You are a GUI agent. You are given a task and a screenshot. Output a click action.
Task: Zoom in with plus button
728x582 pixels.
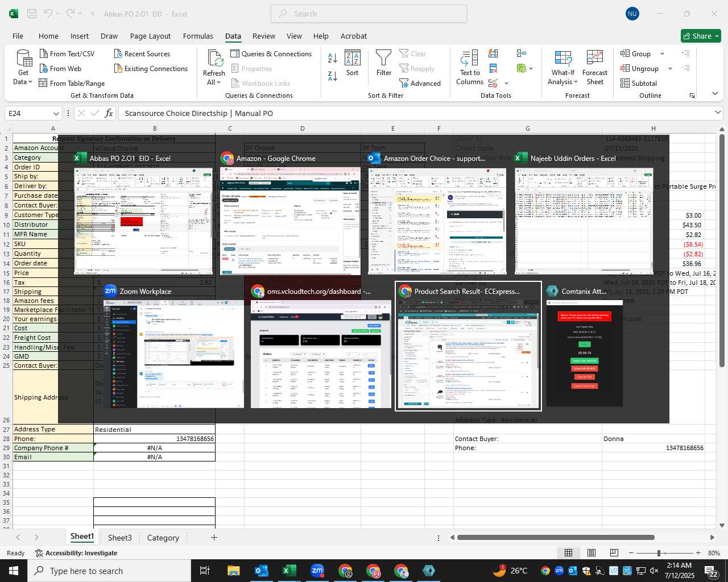pyautogui.click(x=698, y=553)
